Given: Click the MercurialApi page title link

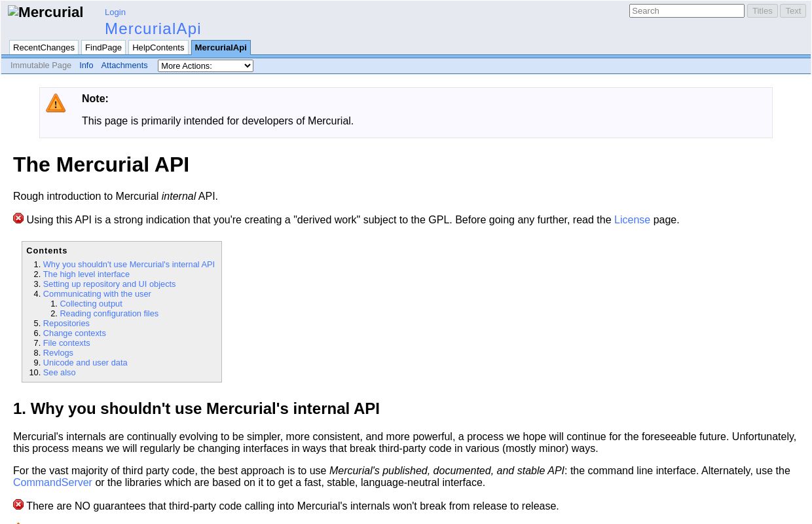Looking at the screenshot, I should click(153, 29).
